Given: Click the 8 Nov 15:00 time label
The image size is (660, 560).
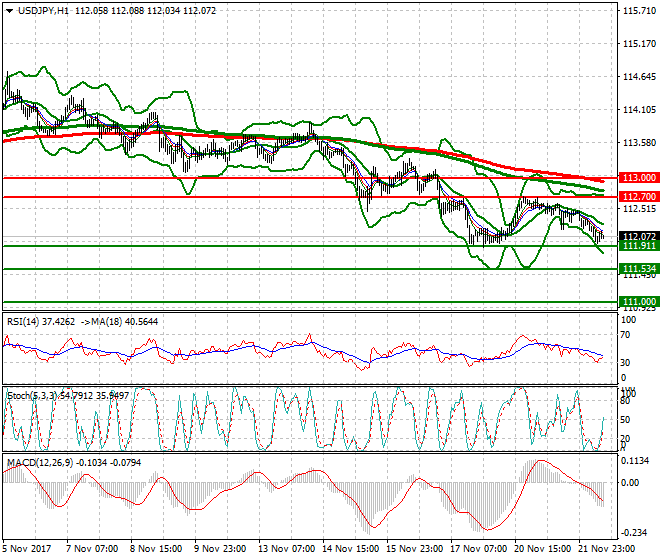Looking at the screenshot, I should 156,549.
